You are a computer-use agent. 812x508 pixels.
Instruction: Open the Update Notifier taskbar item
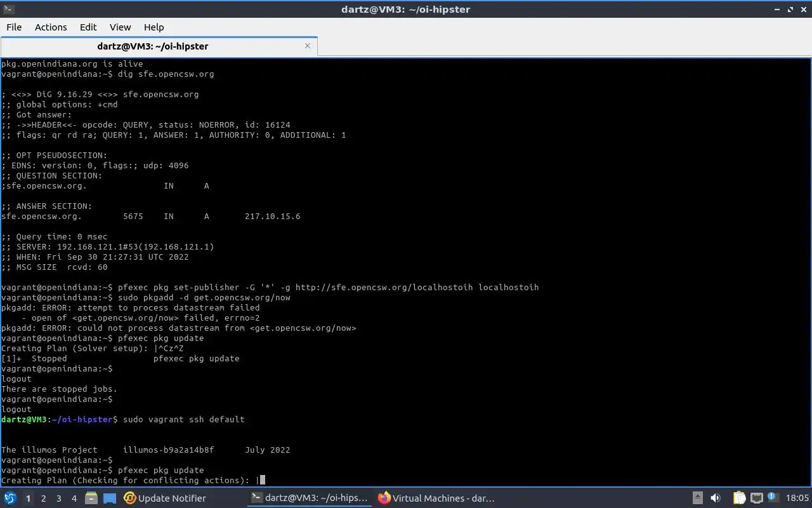tap(165, 498)
